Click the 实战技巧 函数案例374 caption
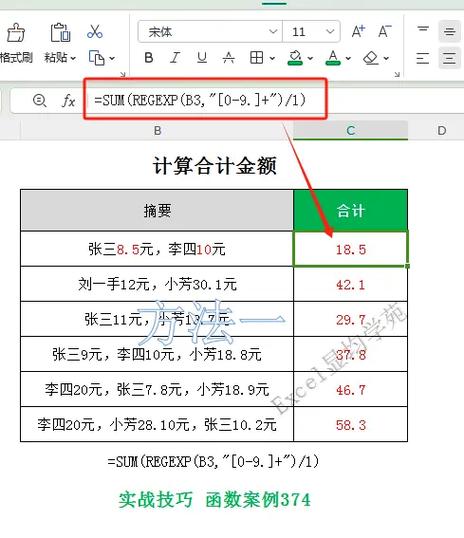The width and height of the screenshot is (464, 538). (214, 500)
